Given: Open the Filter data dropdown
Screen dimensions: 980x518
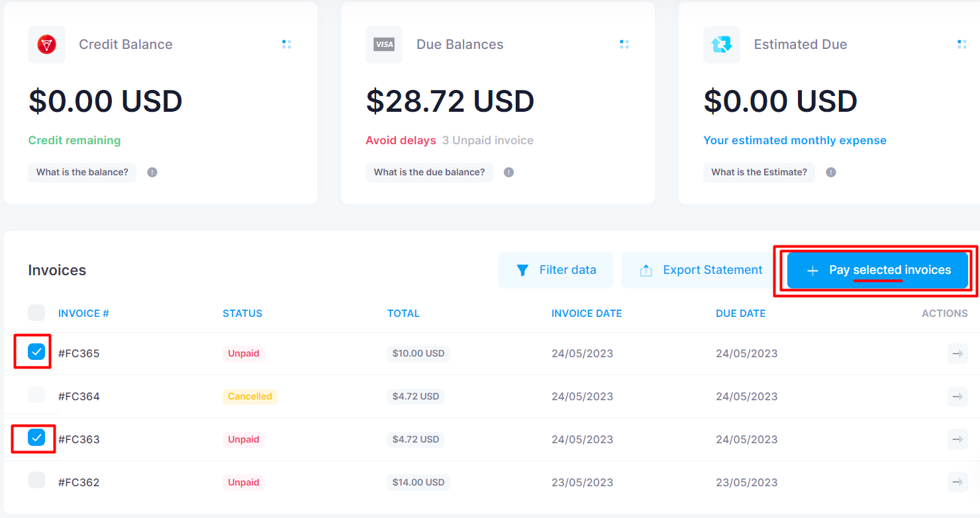Looking at the screenshot, I should 556,270.
